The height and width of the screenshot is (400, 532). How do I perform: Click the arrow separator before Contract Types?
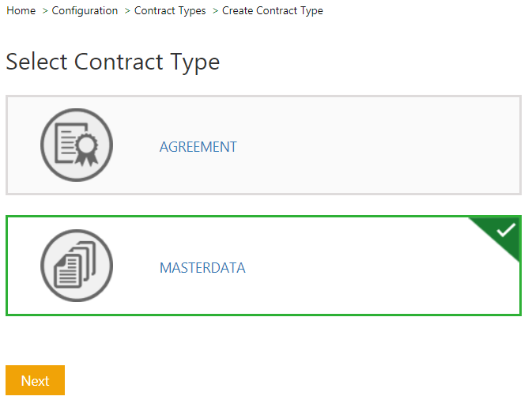click(x=127, y=11)
